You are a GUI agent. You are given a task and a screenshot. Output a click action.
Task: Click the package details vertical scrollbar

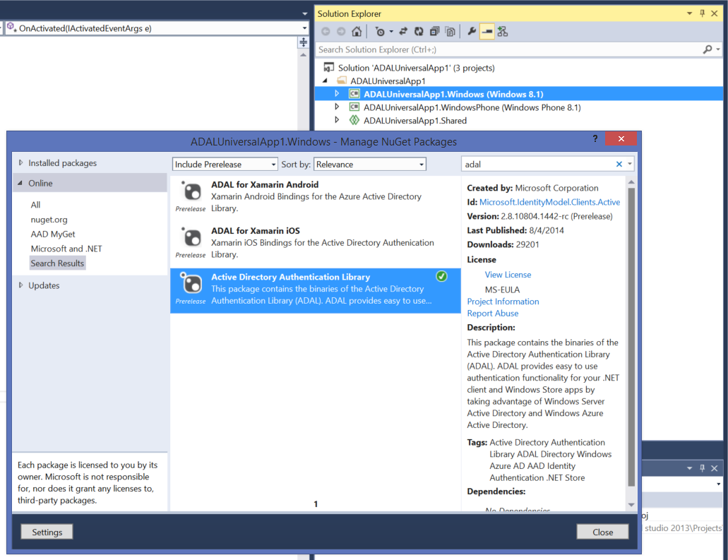coord(631,337)
